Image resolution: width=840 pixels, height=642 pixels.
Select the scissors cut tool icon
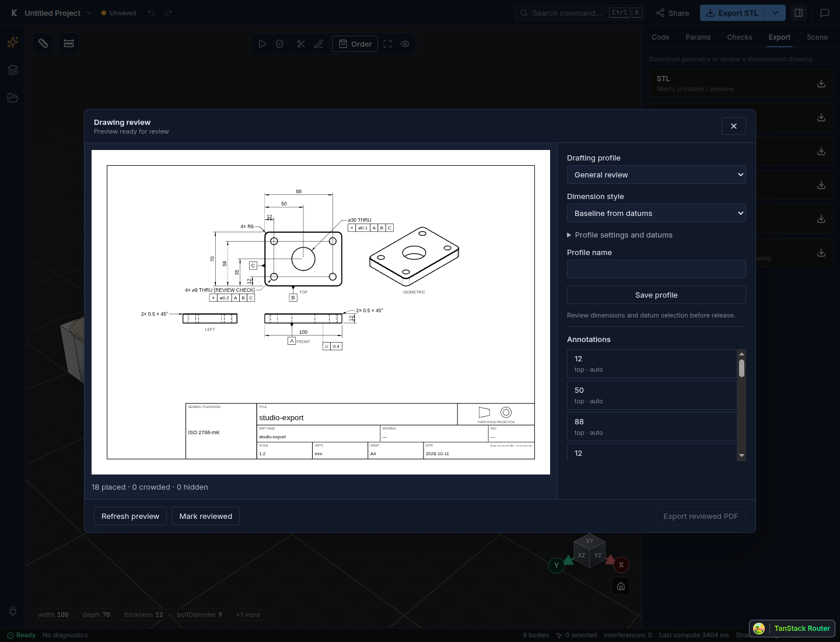(x=301, y=44)
